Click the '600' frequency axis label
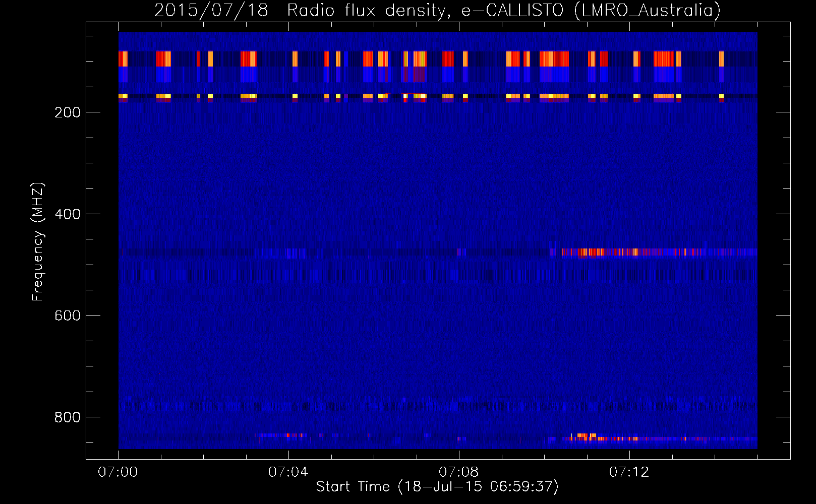 [68, 316]
